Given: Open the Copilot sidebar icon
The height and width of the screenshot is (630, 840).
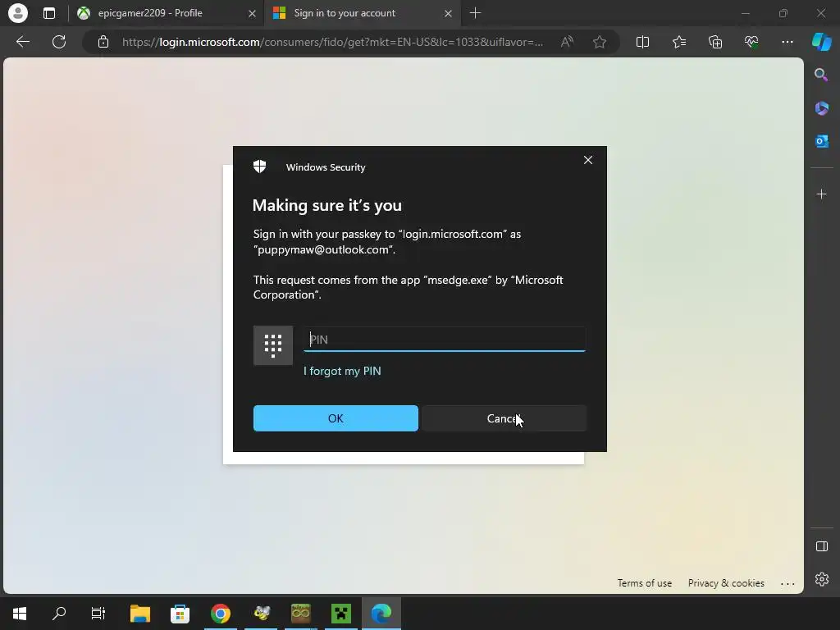Looking at the screenshot, I should pos(822,42).
